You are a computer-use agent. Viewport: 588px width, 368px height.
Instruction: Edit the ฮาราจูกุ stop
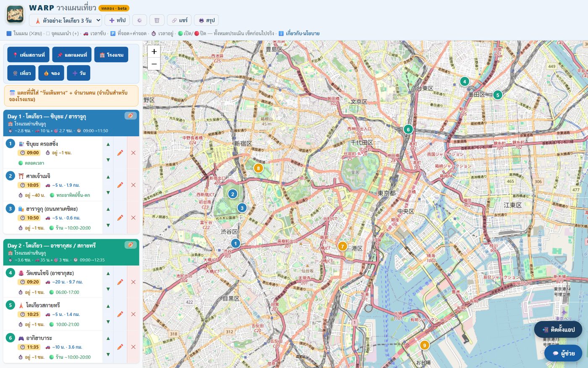(x=120, y=217)
